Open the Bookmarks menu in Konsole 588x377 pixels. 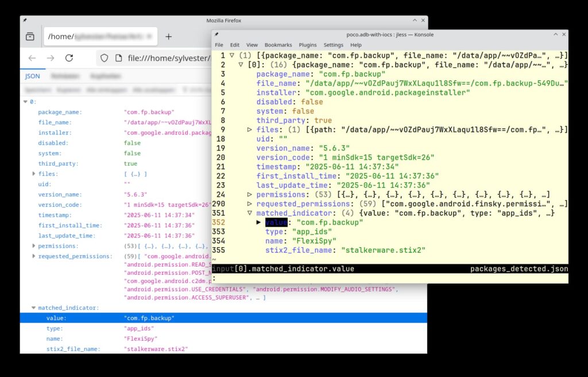pos(278,45)
